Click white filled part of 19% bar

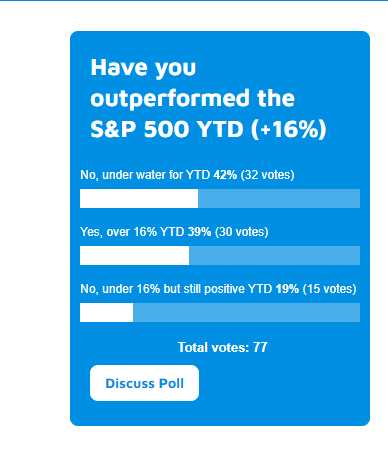[x=107, y=313]
